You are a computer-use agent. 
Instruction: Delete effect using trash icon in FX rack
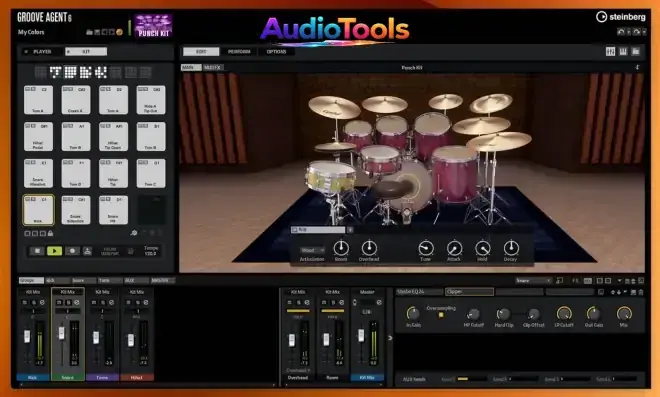click(641, 292)
